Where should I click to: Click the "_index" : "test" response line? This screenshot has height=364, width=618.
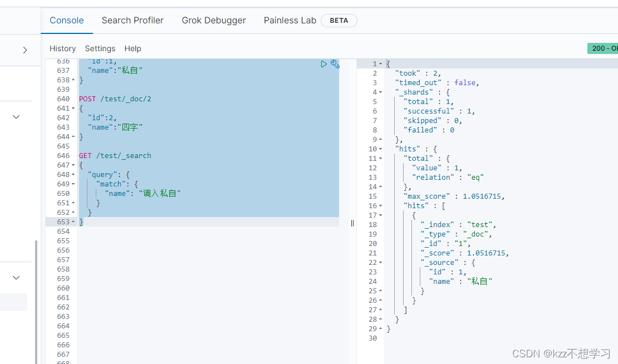[458, 224]
